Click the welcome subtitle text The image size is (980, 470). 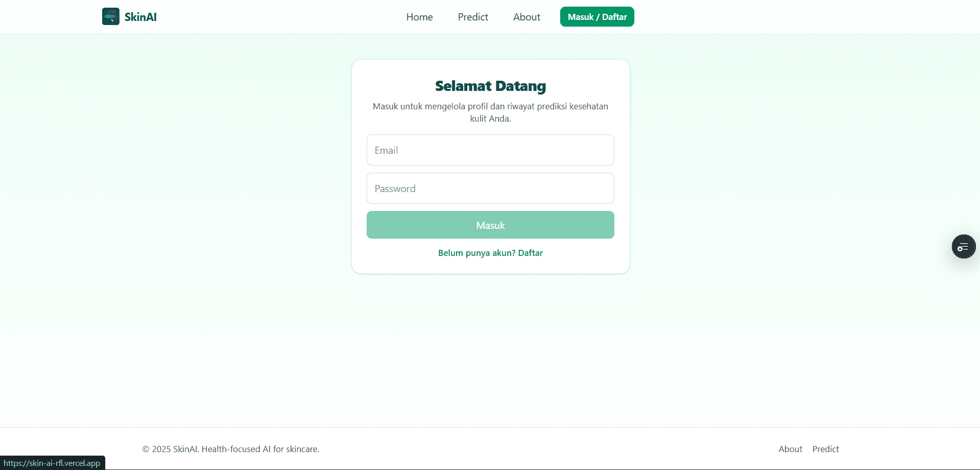click(490, 112)
